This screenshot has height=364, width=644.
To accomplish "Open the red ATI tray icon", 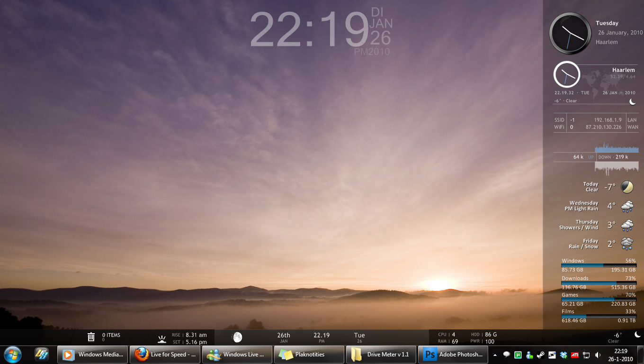I will [x=574, y=355].
